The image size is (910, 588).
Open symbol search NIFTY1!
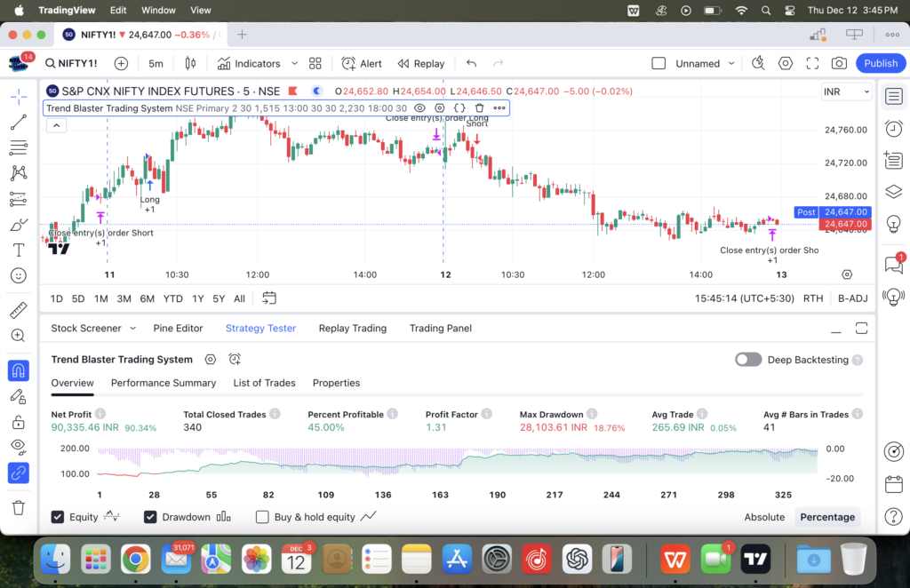click(71, 63)
